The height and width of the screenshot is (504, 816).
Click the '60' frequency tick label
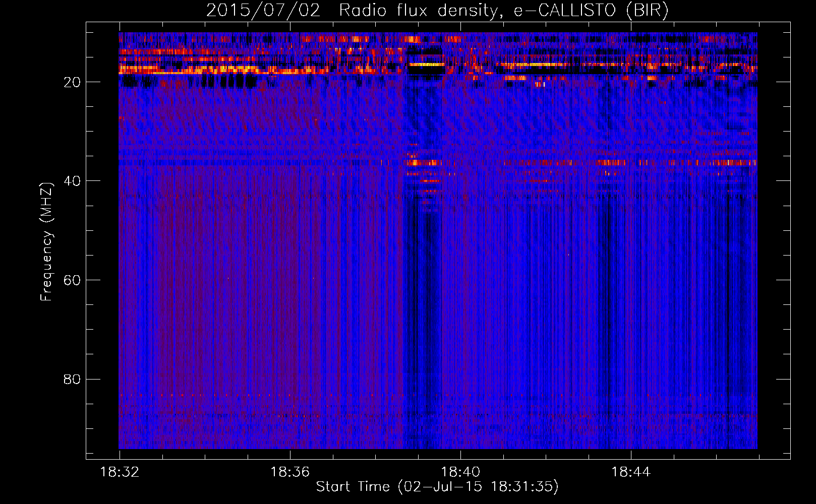pos(73,280)
